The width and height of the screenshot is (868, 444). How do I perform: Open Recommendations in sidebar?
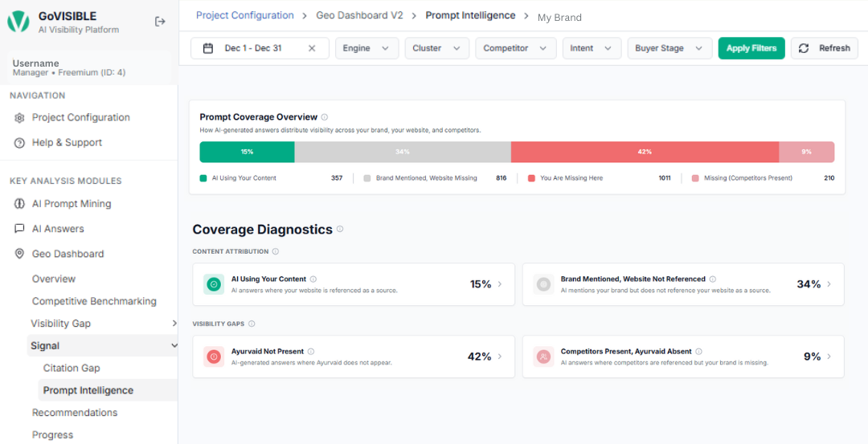[x=75, y=413]
